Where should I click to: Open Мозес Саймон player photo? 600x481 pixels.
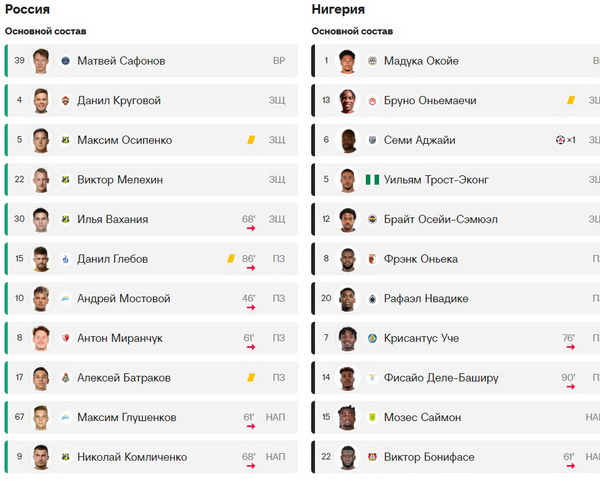click(x=347, y=417)
